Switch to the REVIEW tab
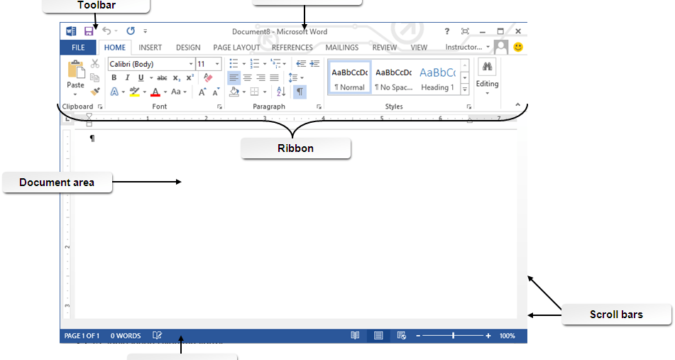675x360 pixels. click(384, 47)
